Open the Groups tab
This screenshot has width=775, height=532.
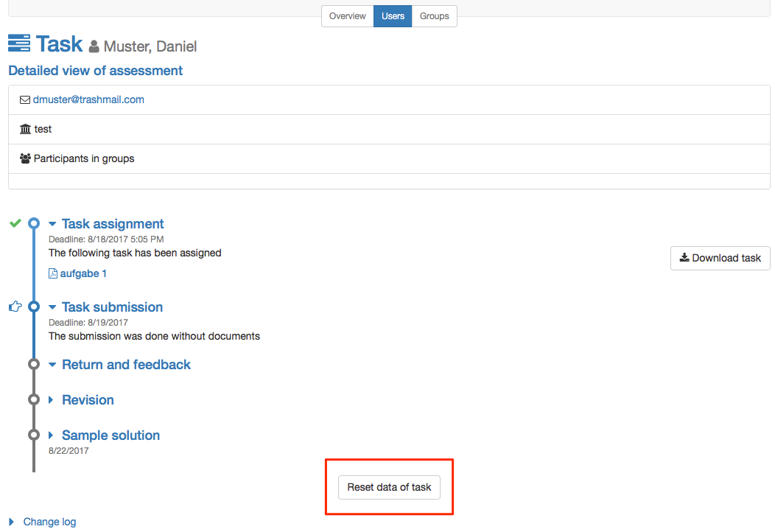[x=434, y=16]
